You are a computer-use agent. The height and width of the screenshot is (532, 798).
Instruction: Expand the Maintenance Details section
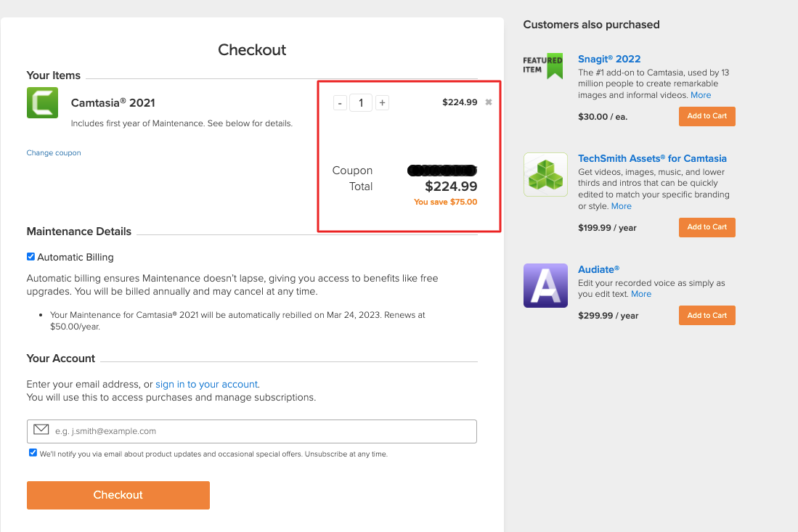point(78,232)
